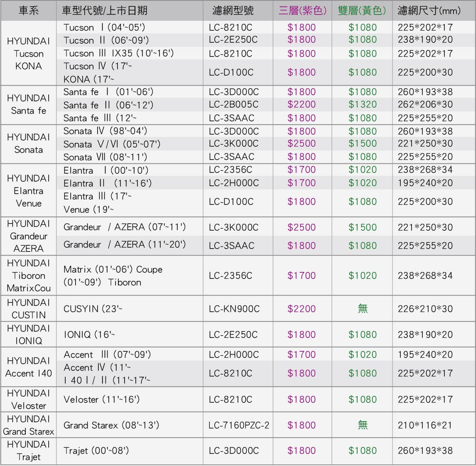The width and height of the screenshot is (476, 466).
Task: Click the CUSYIN (23'~ cell
Action: point(93,308)
